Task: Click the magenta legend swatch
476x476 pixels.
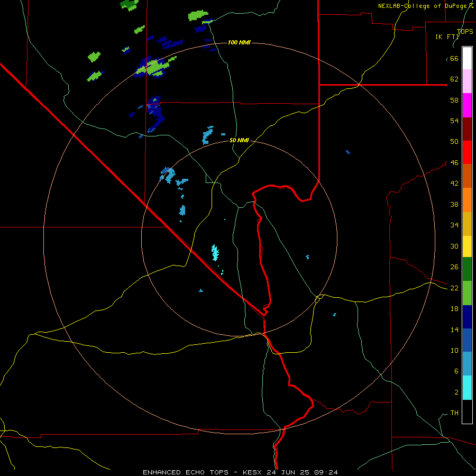Action: click(x=467, y=105)
